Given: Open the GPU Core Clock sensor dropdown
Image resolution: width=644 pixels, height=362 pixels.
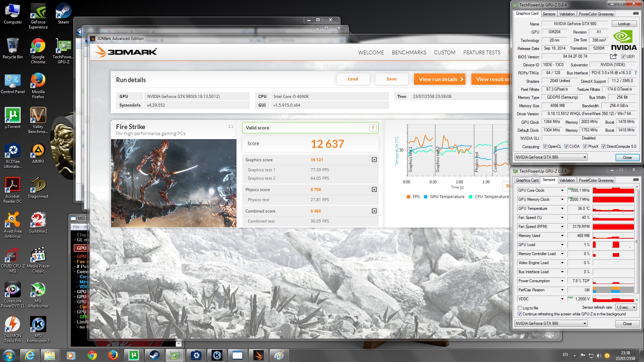Looking at the screenshot, I should 562,190.
